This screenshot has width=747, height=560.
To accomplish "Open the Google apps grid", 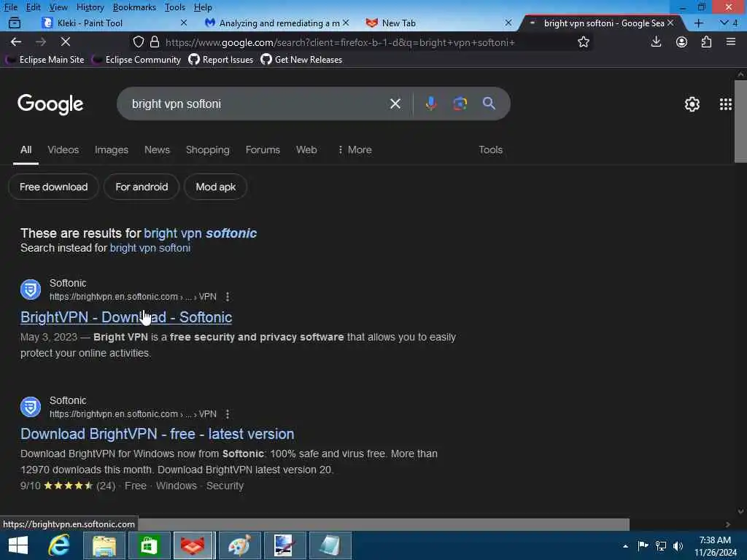I will [725, 104].
